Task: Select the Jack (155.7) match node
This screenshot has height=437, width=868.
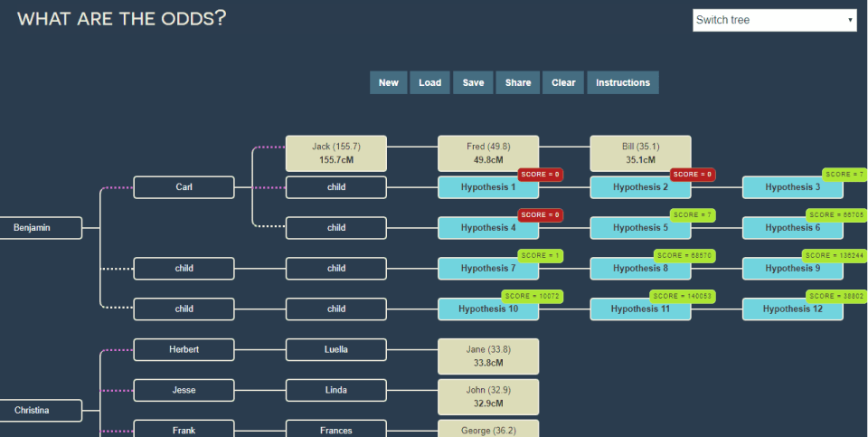Action: point(336,154)
